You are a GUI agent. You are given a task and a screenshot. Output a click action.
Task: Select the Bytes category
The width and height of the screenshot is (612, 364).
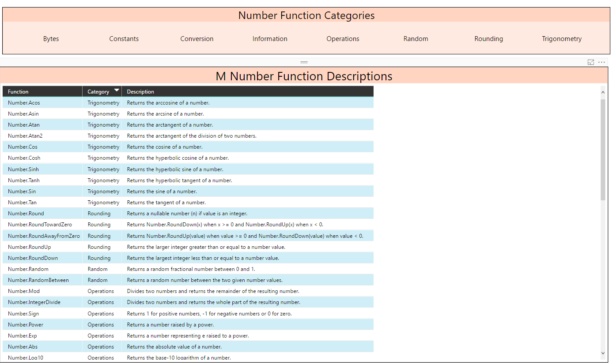pyautogui.click(x=51, y=38)
